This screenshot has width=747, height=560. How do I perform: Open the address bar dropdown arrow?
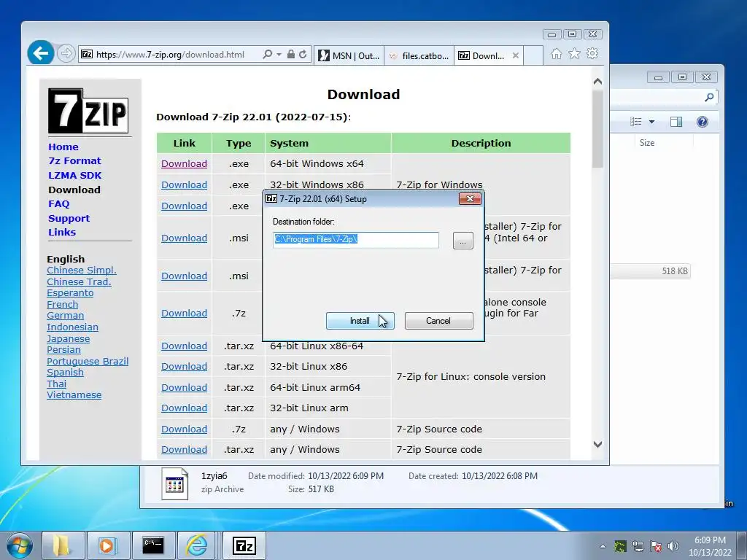click(x=279, y=55)
